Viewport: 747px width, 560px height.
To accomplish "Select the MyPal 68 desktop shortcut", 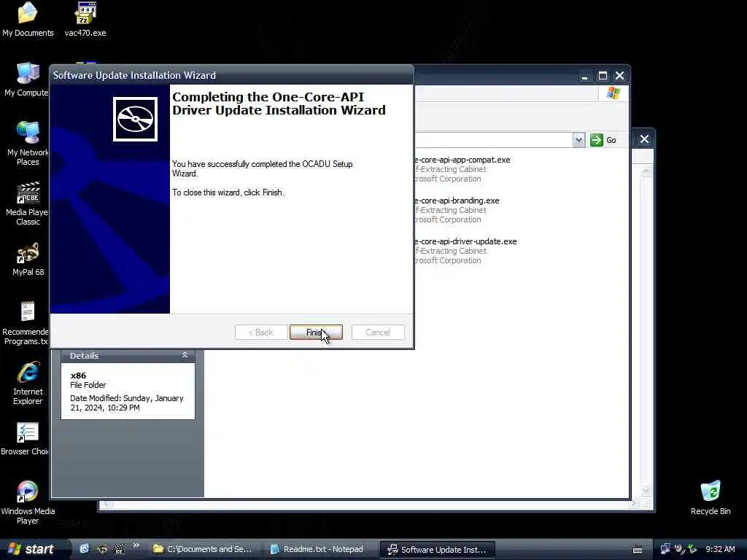I will point(28,260).
